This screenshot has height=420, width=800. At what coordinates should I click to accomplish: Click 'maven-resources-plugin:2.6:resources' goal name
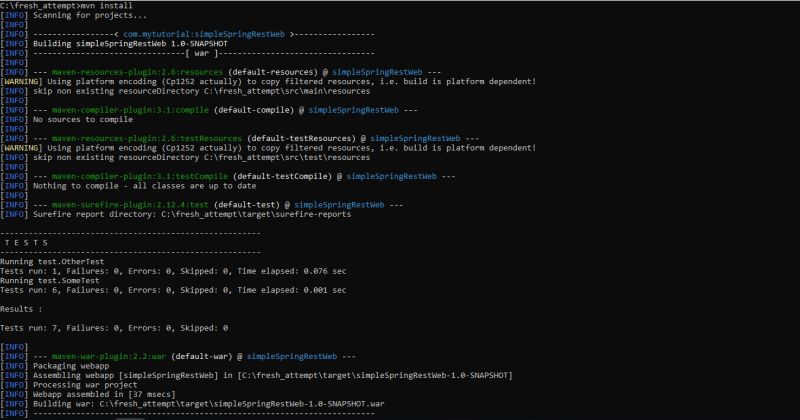point(137,72)
